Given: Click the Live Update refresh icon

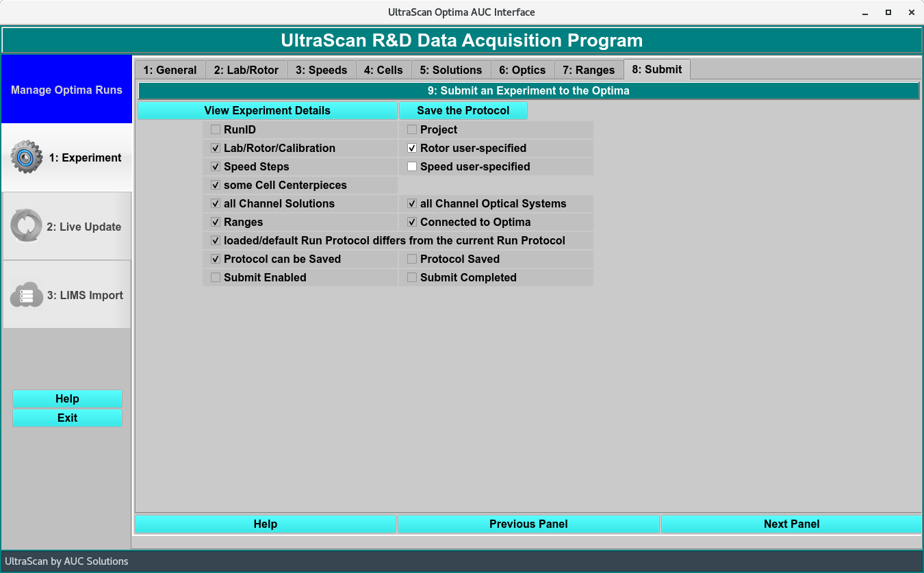Looking at the screenshot, I should pos(27,227).
